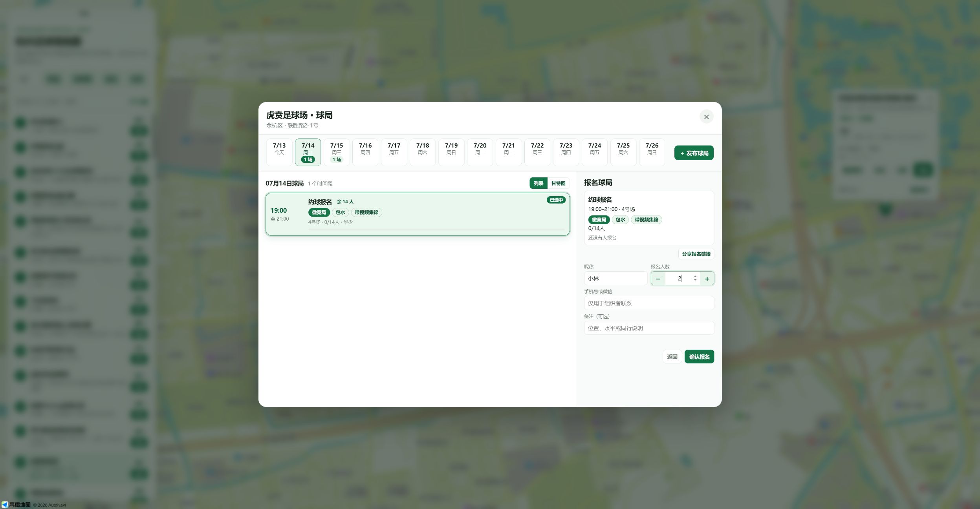The image size is (980, 509).
Task: Close the 虎贲足球场 dialog with X icon
Action: tap(706, 117)
